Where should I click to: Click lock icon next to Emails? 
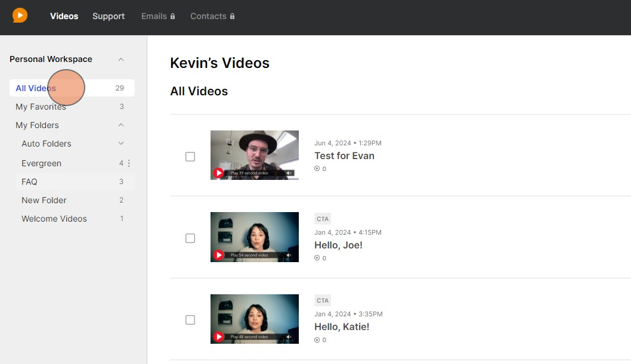172,17
